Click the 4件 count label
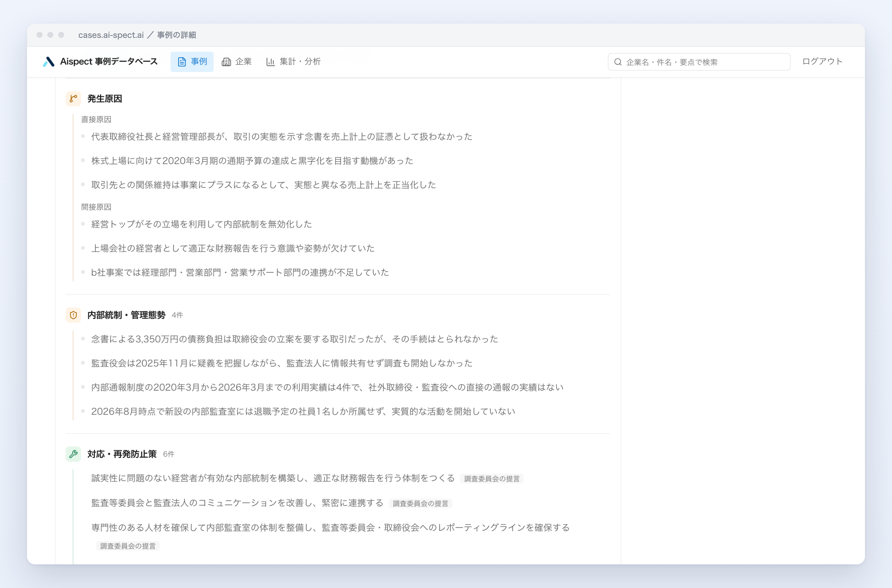Image resolution: width=892 pixels, height=588 pixels. [x=177, y=315]
